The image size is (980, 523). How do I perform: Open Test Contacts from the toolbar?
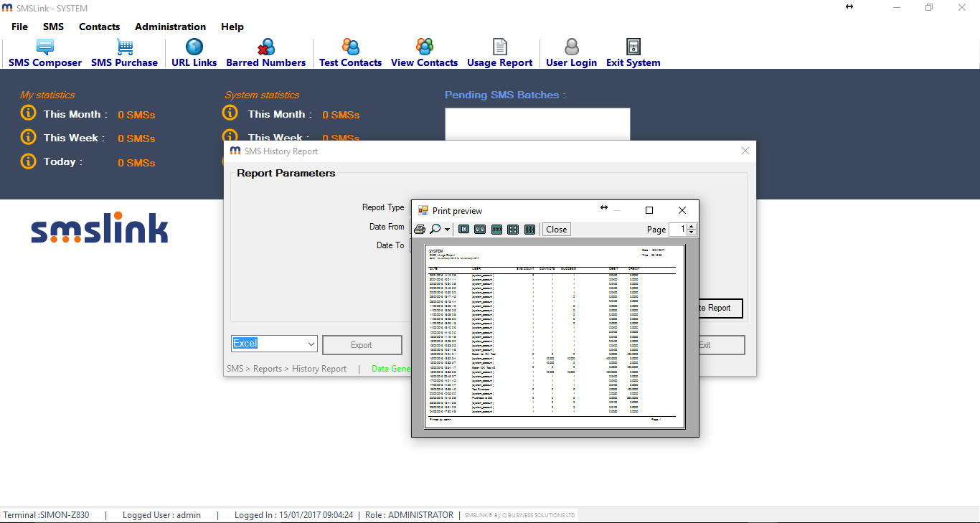[x=350, y=54]
